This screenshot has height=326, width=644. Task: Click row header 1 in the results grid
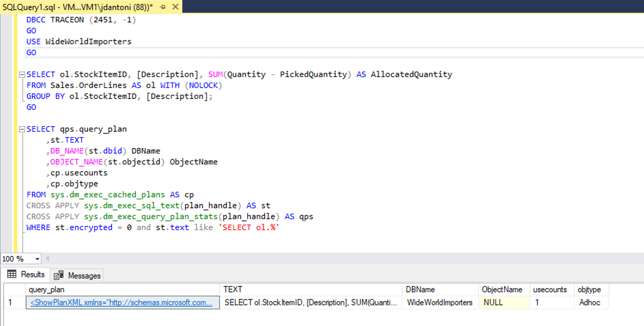[x=10, y=302]
